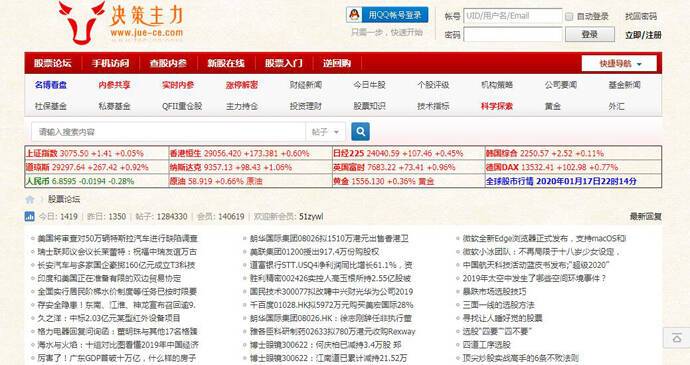This screenshot has height=365, width=690.
Task: Open post 朗华国际集团08026拟1510万港元出售
Action: (329, 238)
